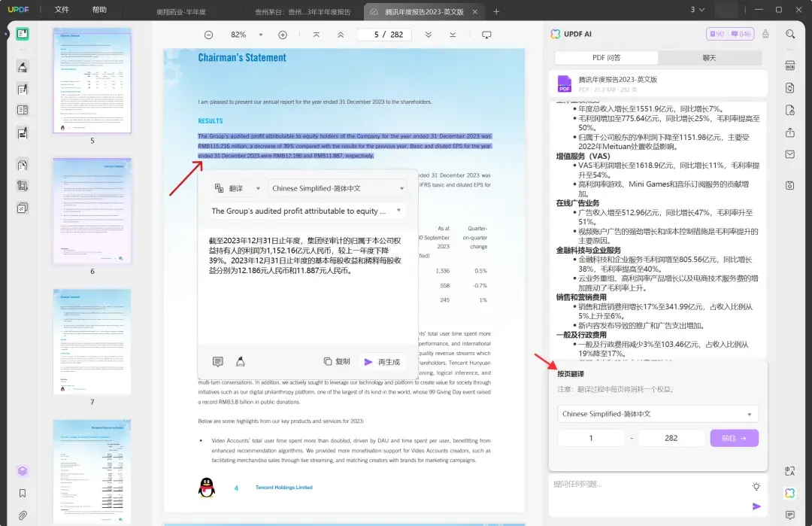Open the Comments panel icon in right sidebar
812x526 pixels.
pos(790,515)
